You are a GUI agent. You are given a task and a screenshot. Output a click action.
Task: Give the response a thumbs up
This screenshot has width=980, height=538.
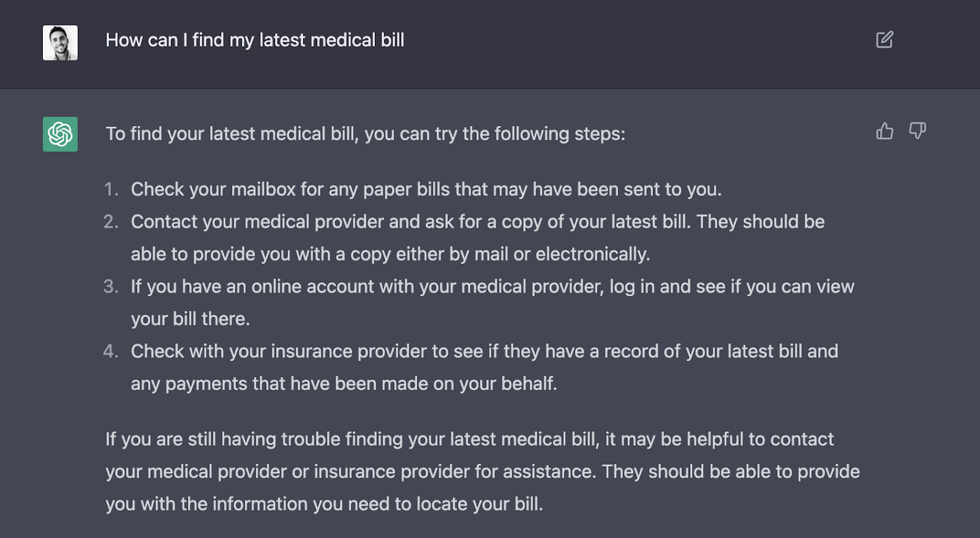(x=884, y=131)
